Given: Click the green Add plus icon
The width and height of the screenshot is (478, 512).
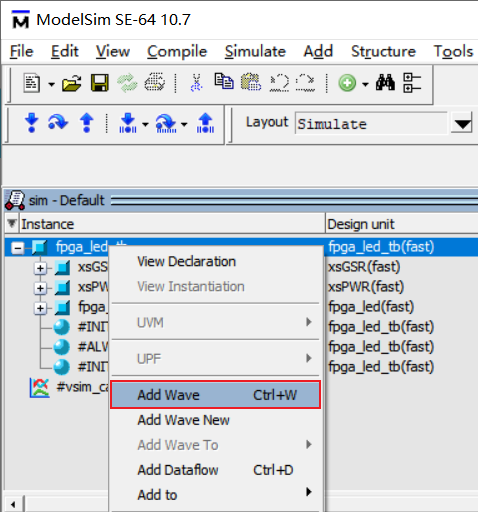Looking at the screenshot, I should click(x=347, y=83).
